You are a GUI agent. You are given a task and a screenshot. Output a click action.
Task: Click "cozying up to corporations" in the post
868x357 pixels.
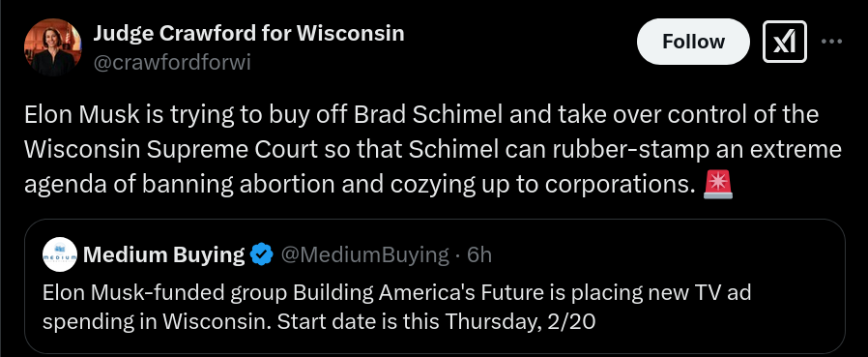[543, 185]
